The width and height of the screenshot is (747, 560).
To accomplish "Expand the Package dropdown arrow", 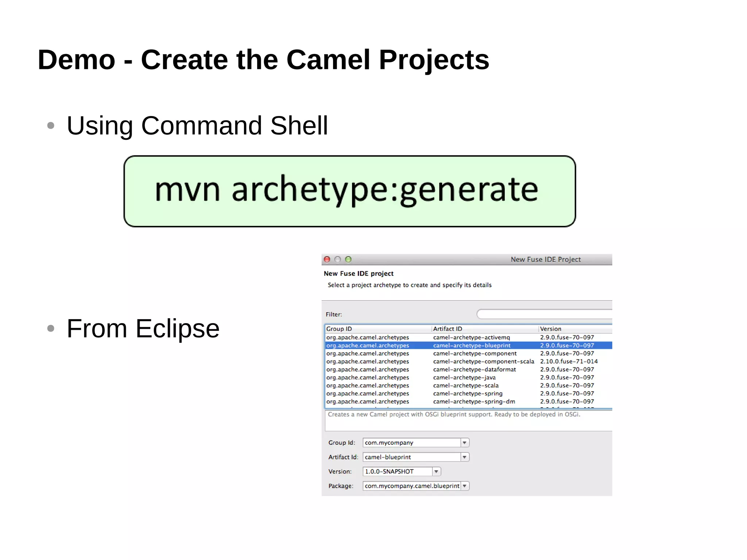I will point(464,486).
